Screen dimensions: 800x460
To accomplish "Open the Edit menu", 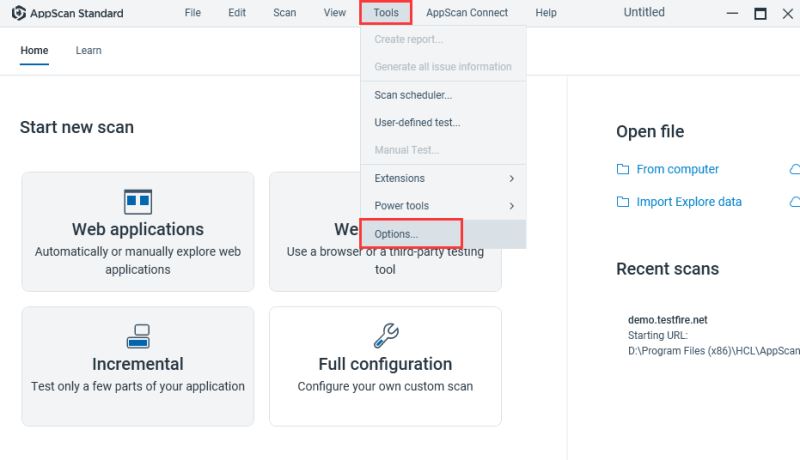I will click(x=237, y=13).
